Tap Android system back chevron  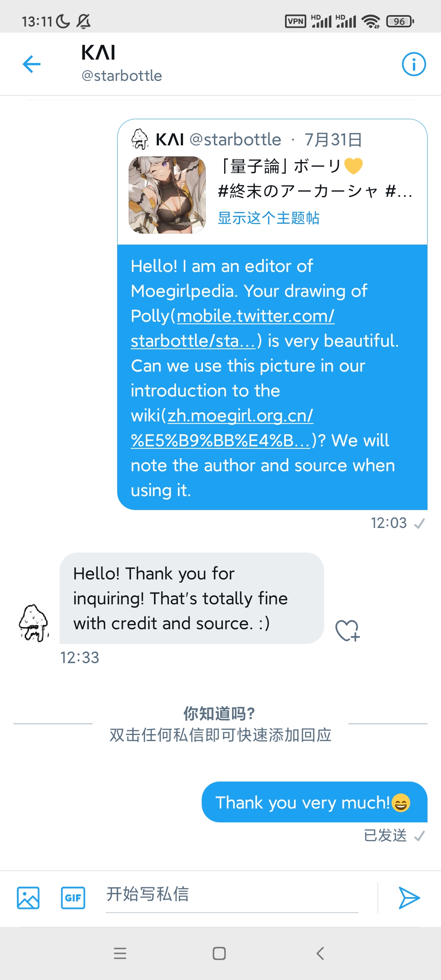[320, 953]
